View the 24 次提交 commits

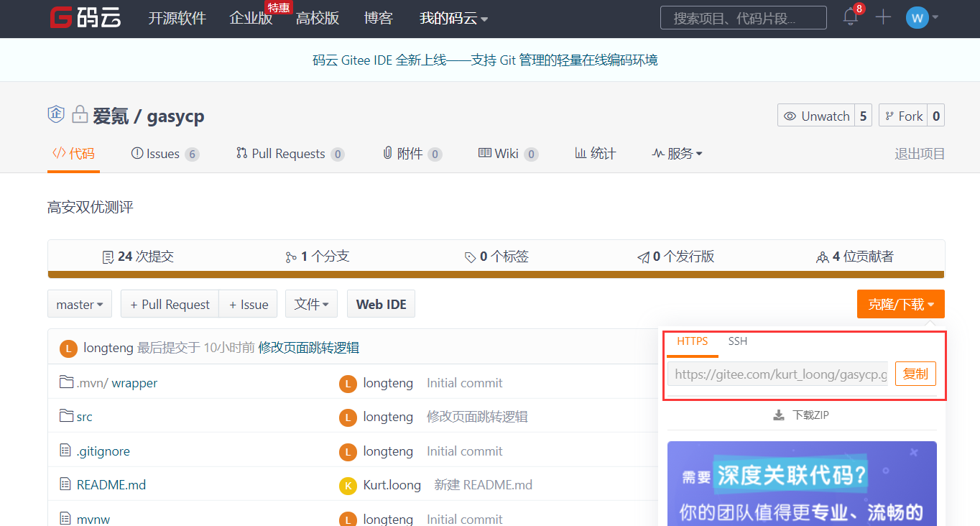(x=137, y=257)
